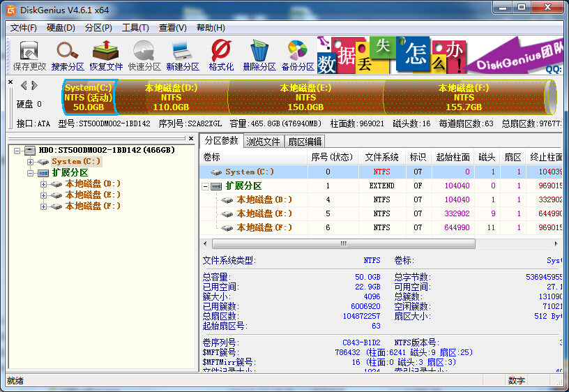Select the 本地磁盘(E:) block in the disk map
This screenshot has width=569, height=392.
pyautogui.click(x=305, y=98)
